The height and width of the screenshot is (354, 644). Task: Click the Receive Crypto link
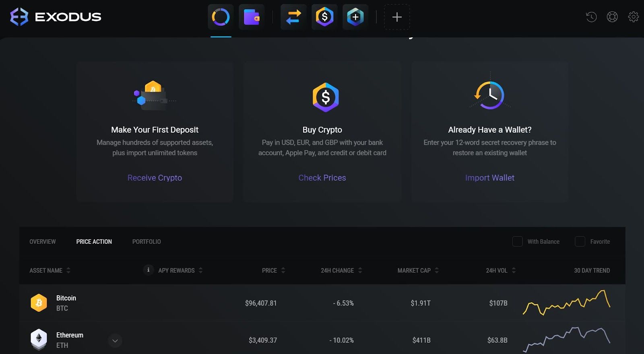pos(155,178)
